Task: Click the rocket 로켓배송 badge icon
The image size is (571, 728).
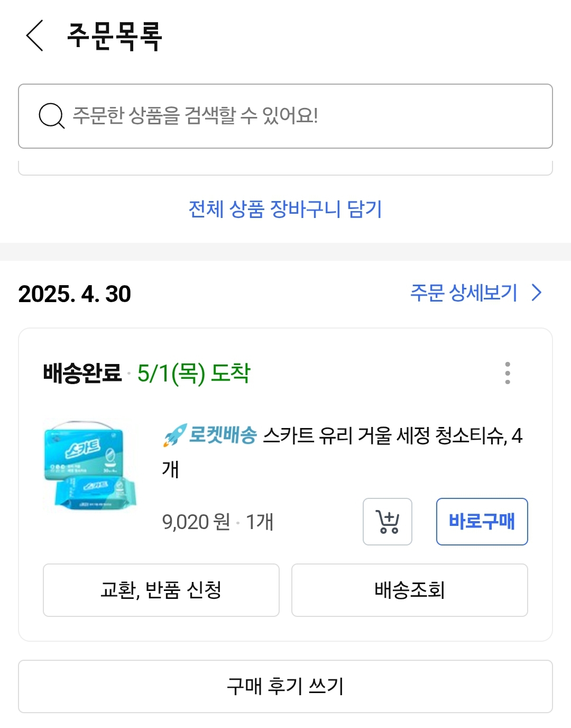Action: [x=174, y=435]
